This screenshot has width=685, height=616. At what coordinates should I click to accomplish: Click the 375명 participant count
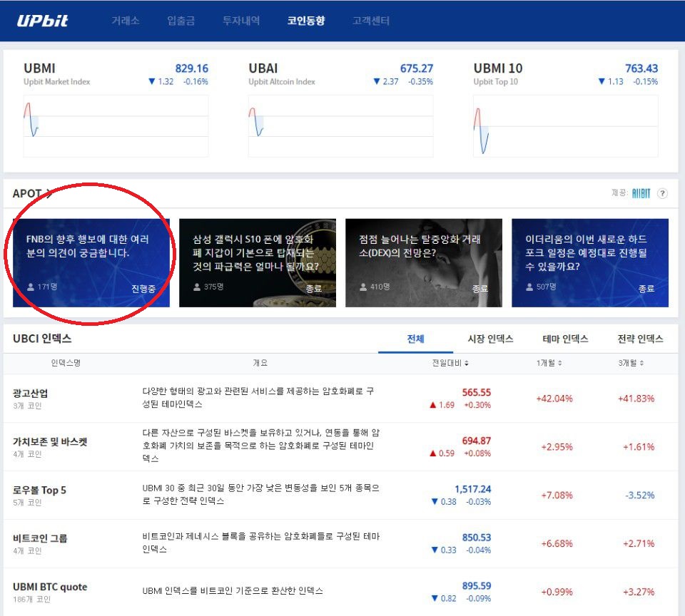208,287
